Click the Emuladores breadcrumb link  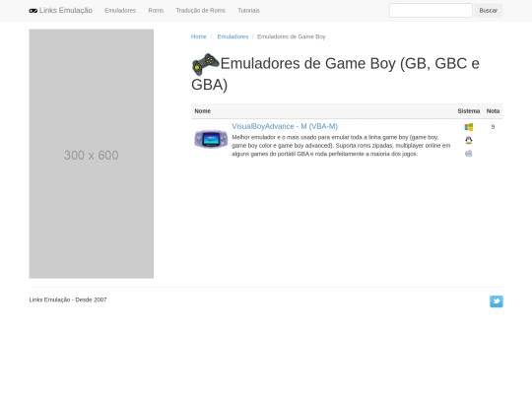pyautogui.click(x=233, y=36)
